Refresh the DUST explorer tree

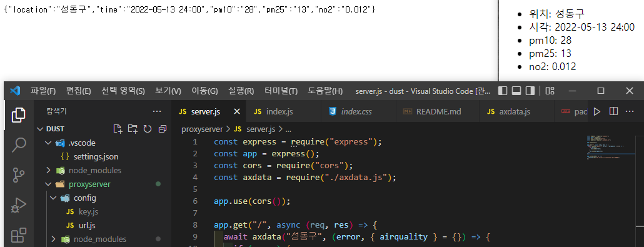pos(148,129)
